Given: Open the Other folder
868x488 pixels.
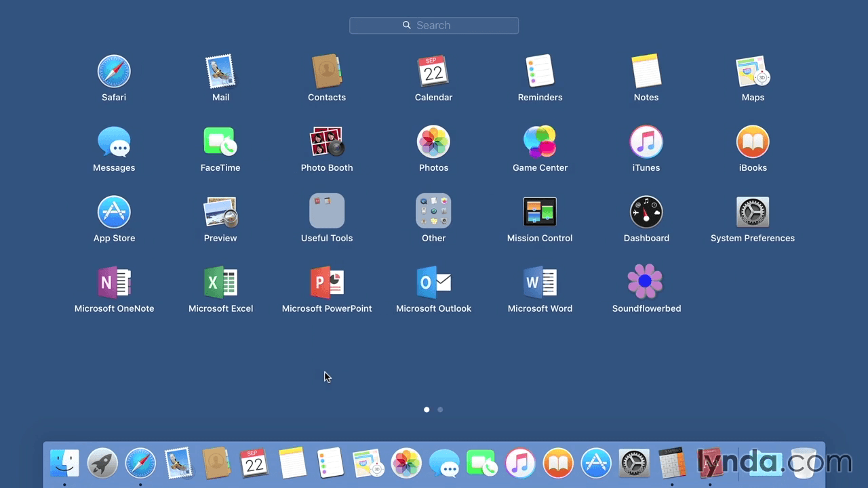Looking at the screenshot, I should (433, 211).
